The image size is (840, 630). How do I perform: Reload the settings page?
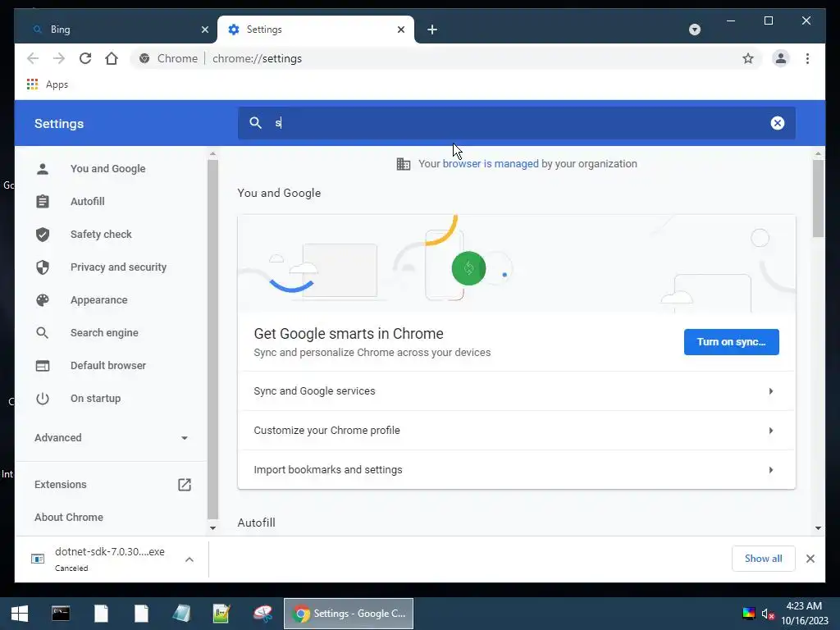(x=85, y=58)
